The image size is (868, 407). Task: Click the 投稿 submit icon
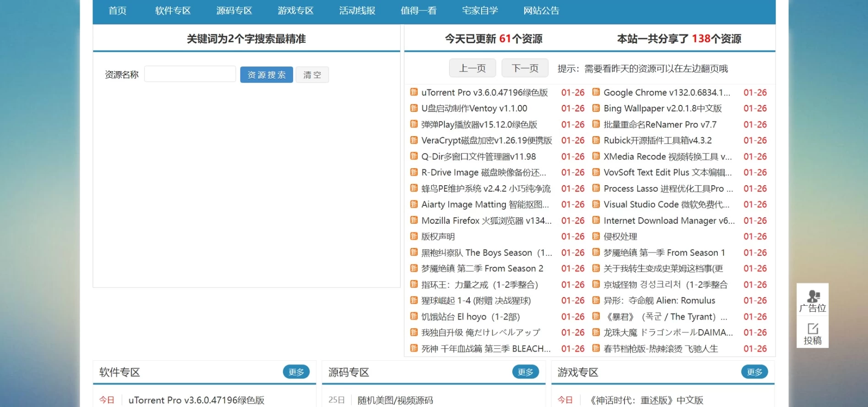(813, 334)
